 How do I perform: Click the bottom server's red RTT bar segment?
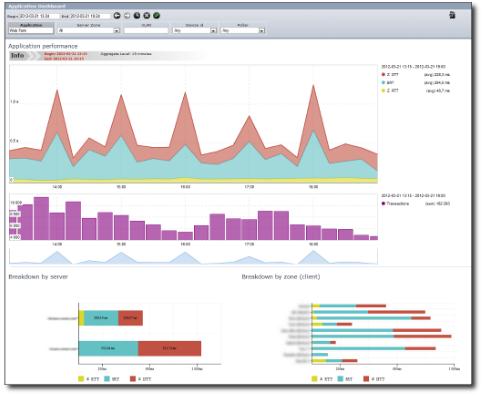(x=169, y=348)
